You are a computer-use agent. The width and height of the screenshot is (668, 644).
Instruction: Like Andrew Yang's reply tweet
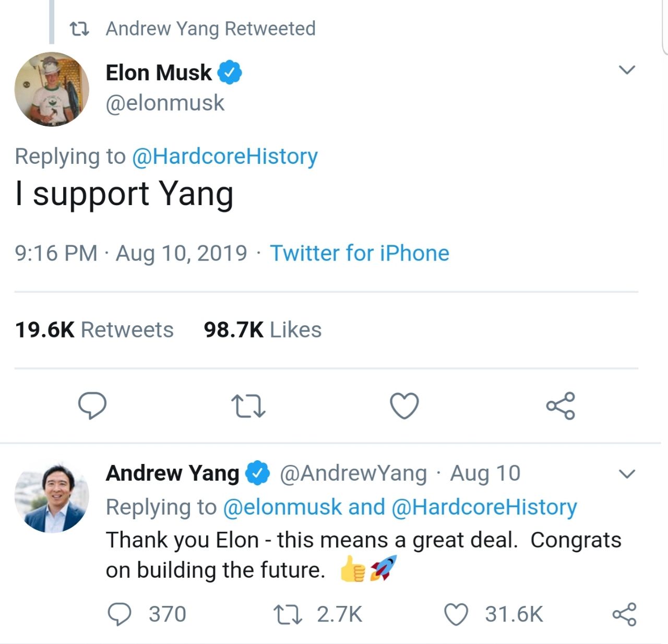456,614
